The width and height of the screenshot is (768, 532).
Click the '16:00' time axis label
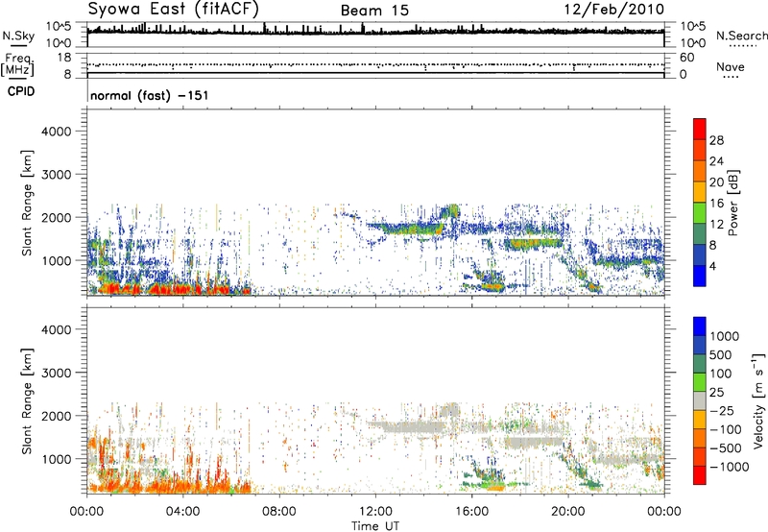pos(471,512)
